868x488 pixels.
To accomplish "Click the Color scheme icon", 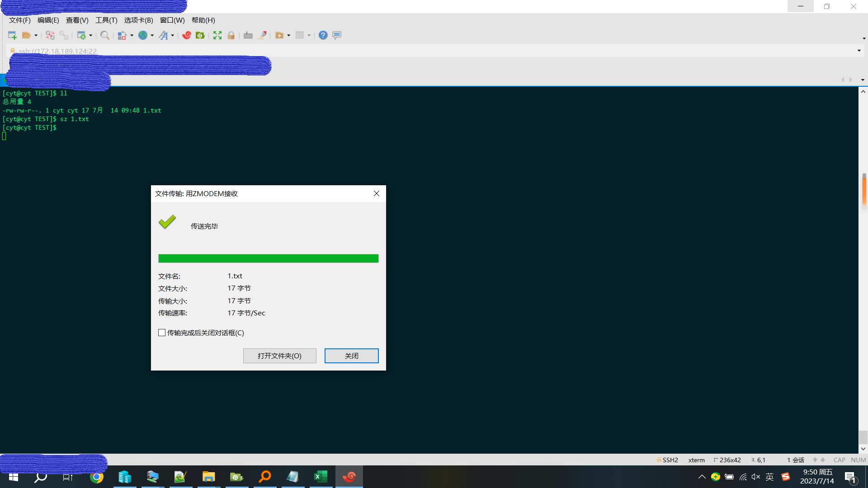I will 122,35.
